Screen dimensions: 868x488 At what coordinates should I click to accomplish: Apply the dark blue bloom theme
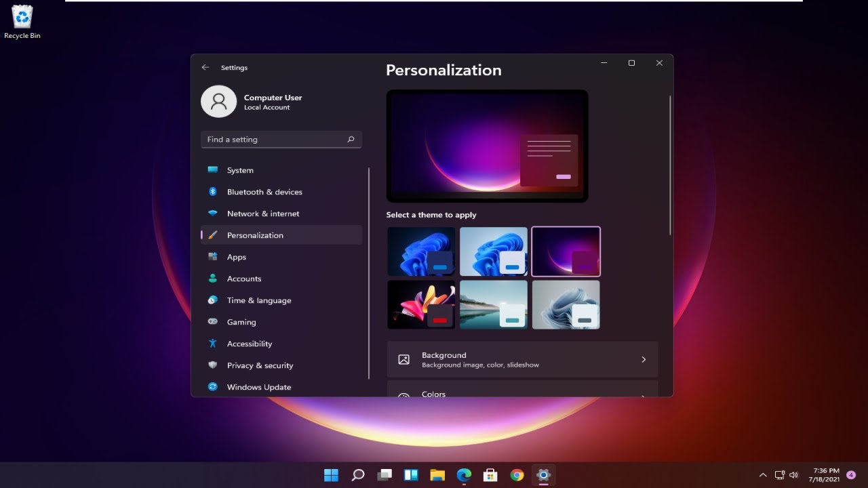(421, 251)
